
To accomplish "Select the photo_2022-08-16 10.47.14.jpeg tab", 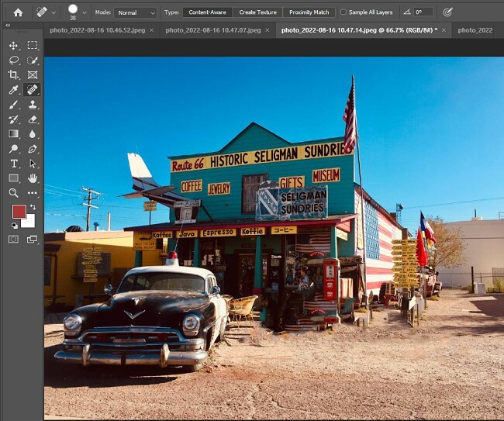I will tap(359, 30).
